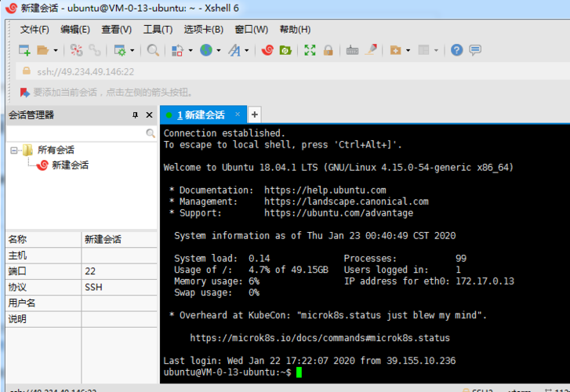Click the 用户名 property row label

22,303
